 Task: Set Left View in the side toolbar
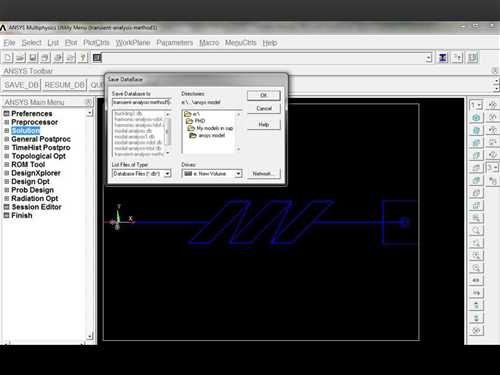click(x=476, y=193)
